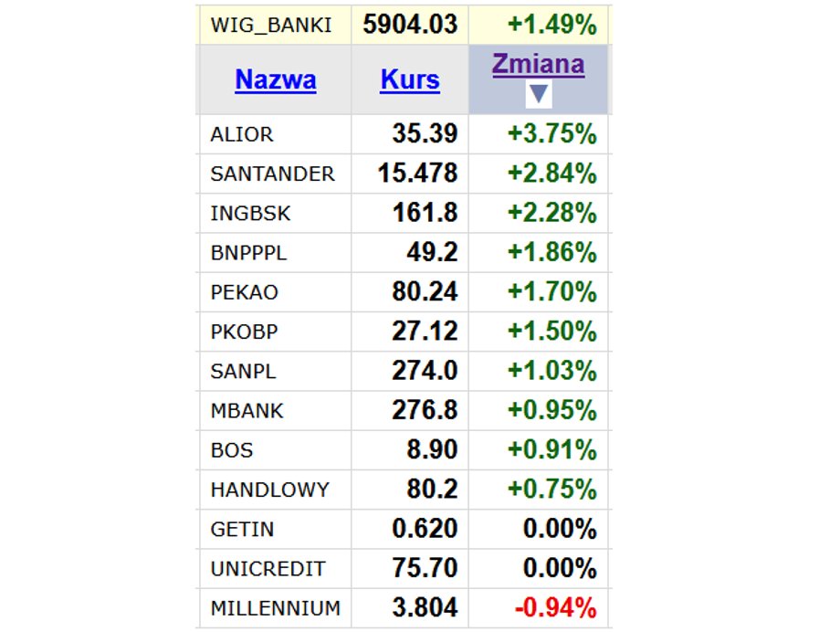
Task: Select the SANTANDER bank name cell
Action: click(273, 174)
